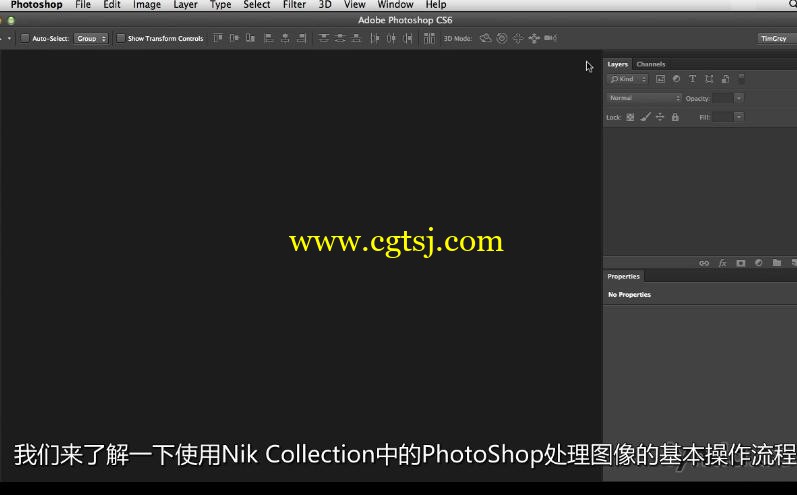Open the Opacity slider dropdown arrow
This screenshot has height=495, width=797.
coord(739,98)
